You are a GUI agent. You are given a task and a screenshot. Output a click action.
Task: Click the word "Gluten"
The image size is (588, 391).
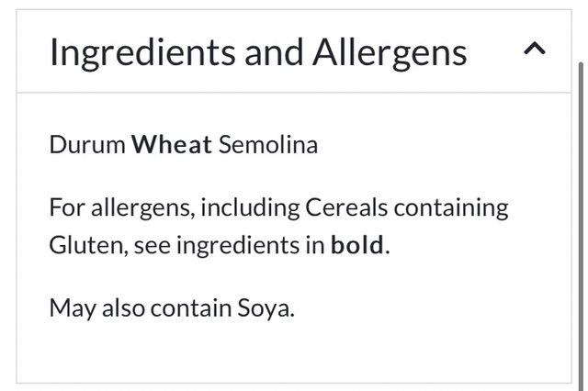click(81, 246)
